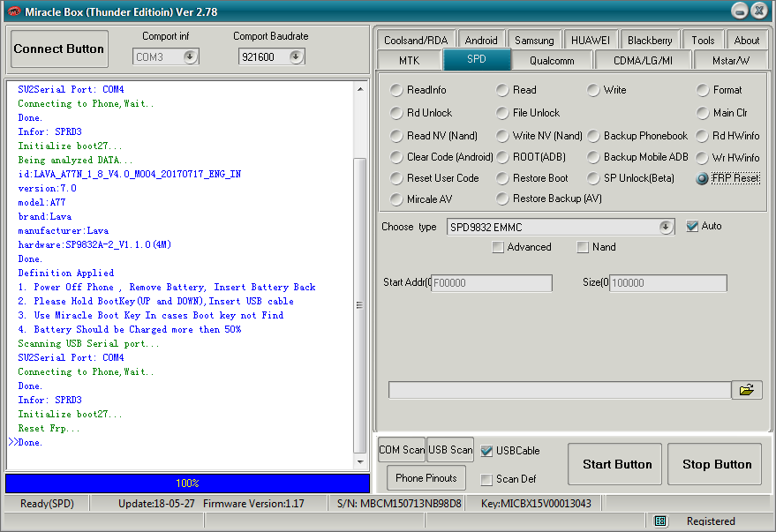Click the COM Scan button
Viewport: 776px width, 532px height.
pyautogui.click(x=402, y=449)
